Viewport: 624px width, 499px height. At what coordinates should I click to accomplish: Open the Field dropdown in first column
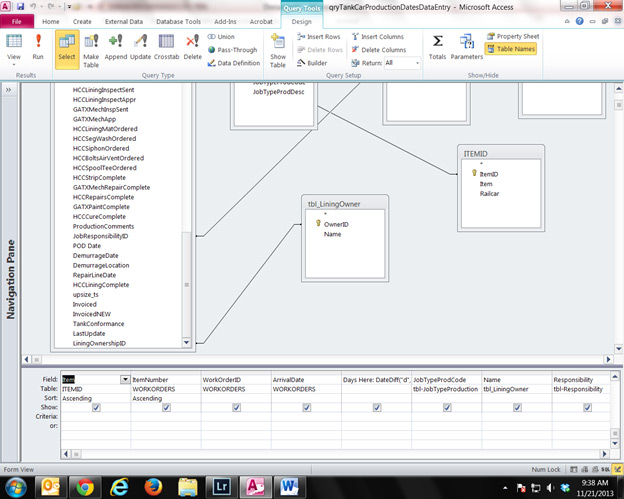125,380
